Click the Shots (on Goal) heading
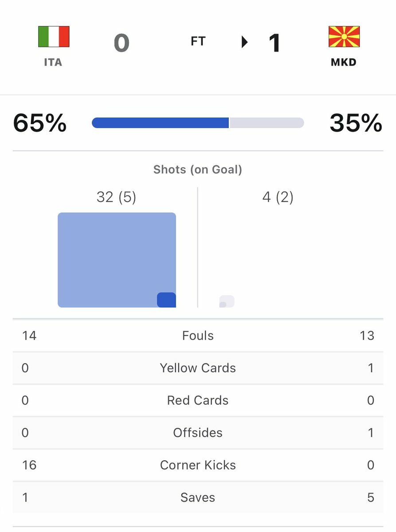The width and height of the screenshot is (396, 532). tap(198, 169)
